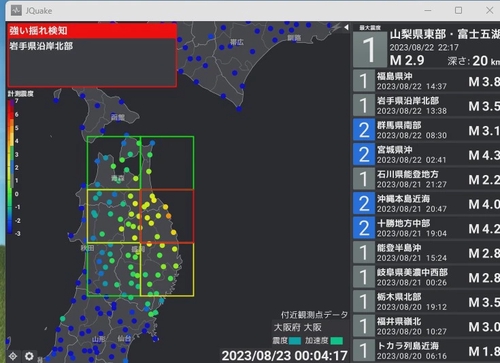Click the recenter map crosshair icon

click(13, 356)
